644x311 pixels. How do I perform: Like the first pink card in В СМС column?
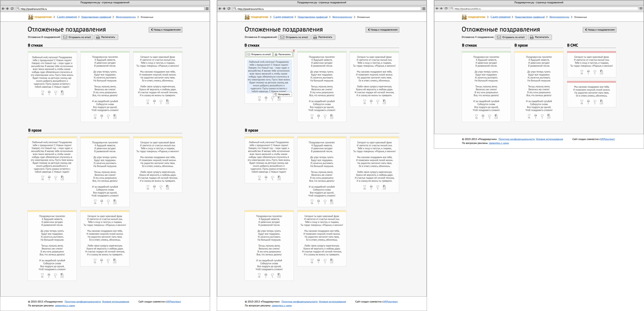click(x=581, y=72)
